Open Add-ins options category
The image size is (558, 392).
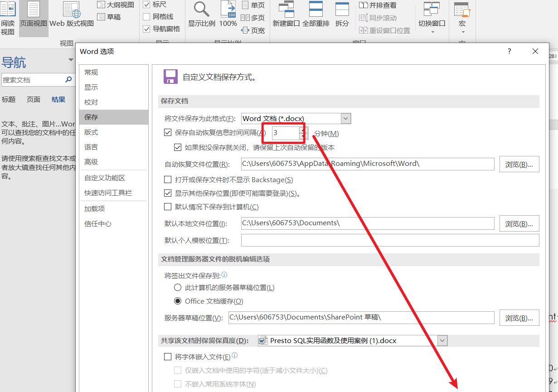114,208
